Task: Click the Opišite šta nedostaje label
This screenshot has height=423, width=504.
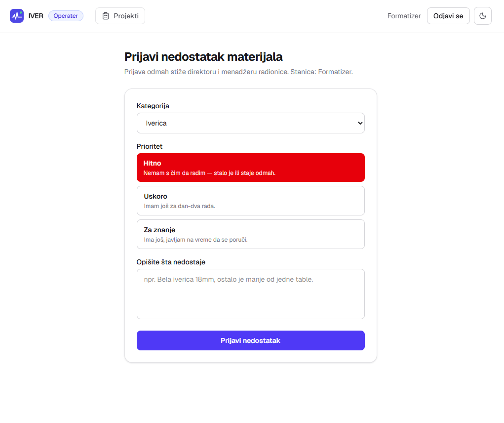Action: click(171, 262)
